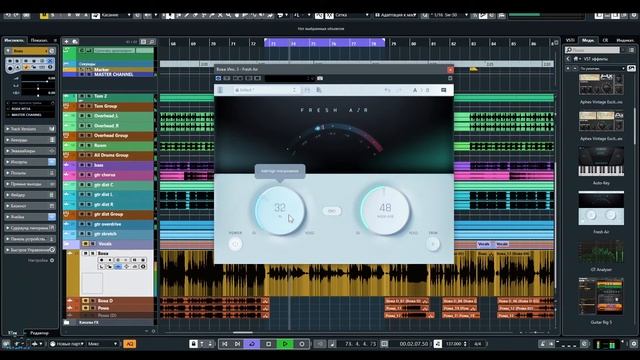Select the GT Analyser plugin thumbnail
This screenshot has width=640, height=360.
pos(601,251)
